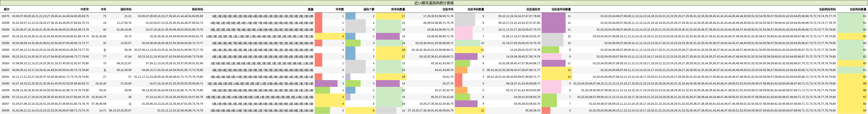Select the 热码号码 column header
Viewport: 868px width, 114px height.
pyautogui.click(x=197, y=9)
